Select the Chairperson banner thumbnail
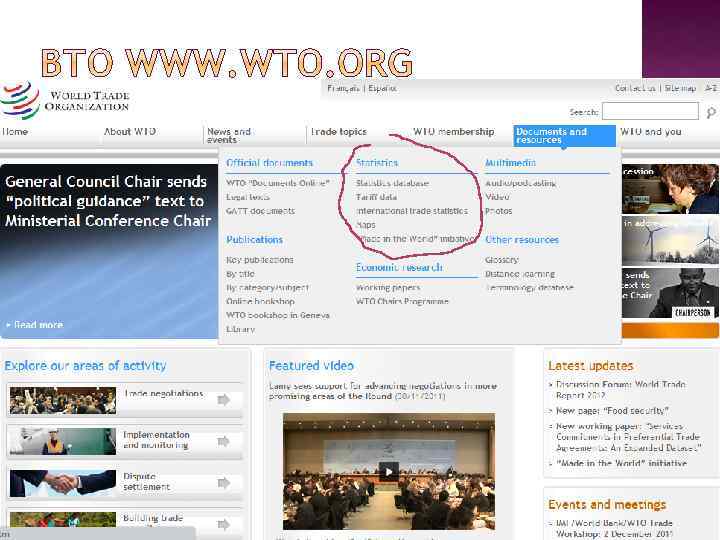Image resolution: width=720 pixels, height=540 pixels. (x=670, y=293)
